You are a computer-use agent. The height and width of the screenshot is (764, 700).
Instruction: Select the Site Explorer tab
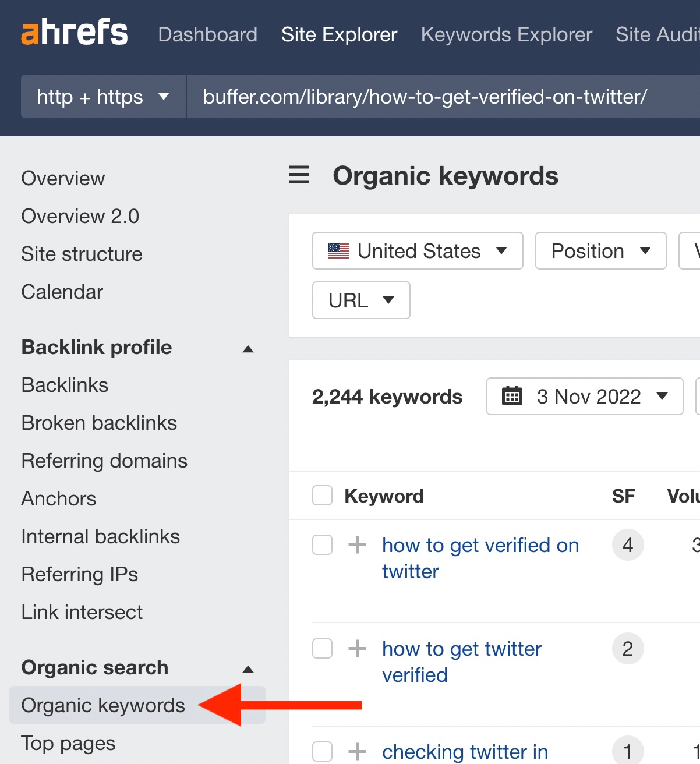(x=340, y=34)
